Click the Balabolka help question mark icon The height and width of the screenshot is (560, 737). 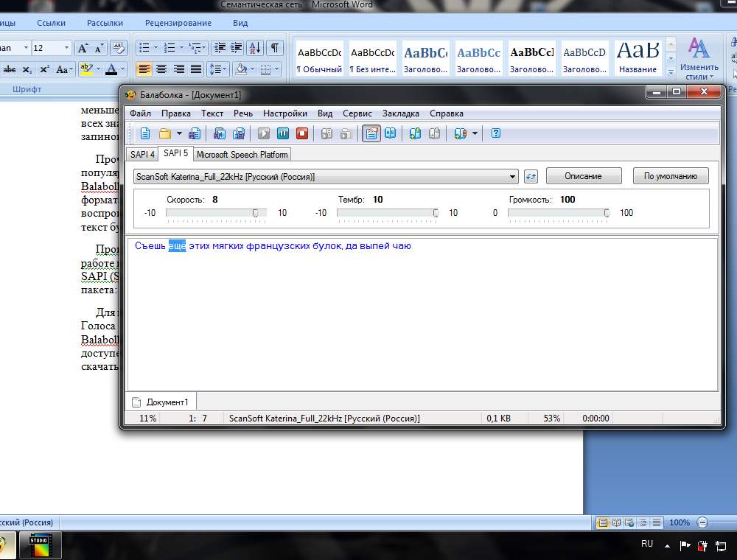point(496,133)
